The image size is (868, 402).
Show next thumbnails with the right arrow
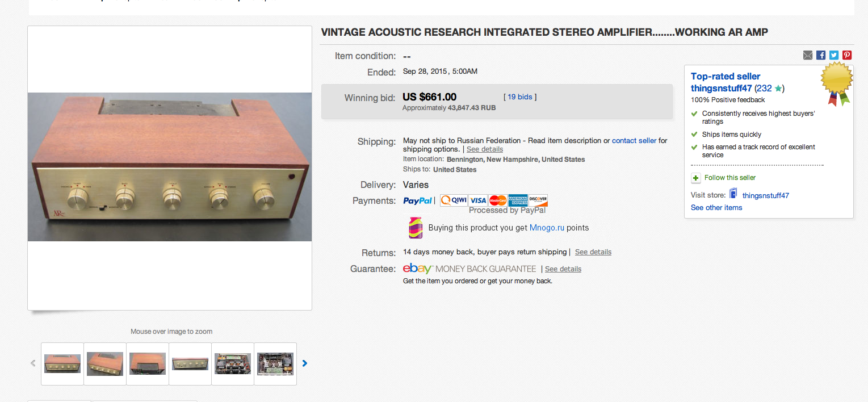point(305,363)
